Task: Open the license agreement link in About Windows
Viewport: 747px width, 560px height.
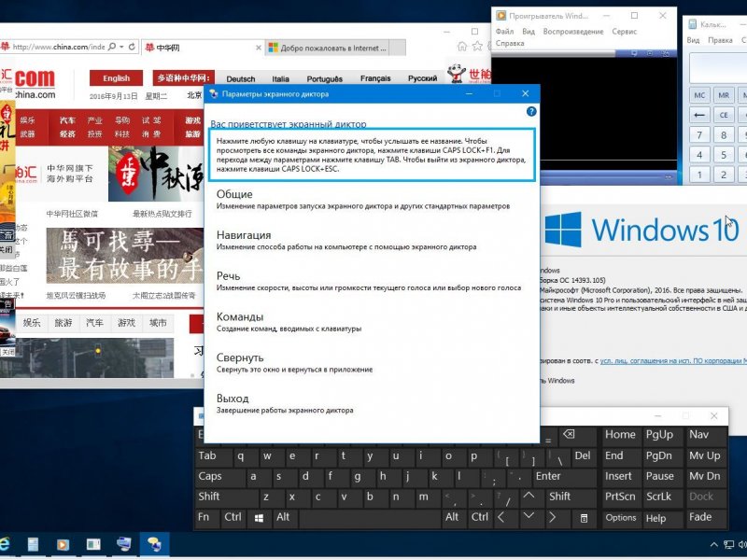Action: pos(673,361)
